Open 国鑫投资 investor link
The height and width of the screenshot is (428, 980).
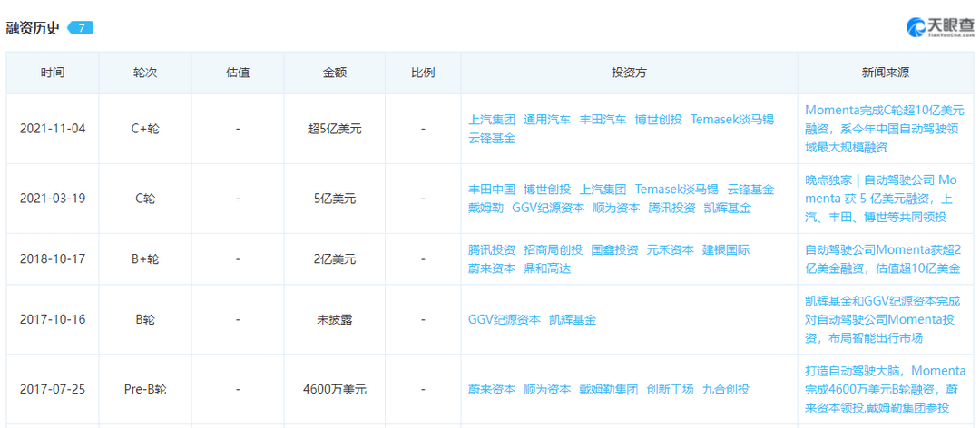point(615,249)
